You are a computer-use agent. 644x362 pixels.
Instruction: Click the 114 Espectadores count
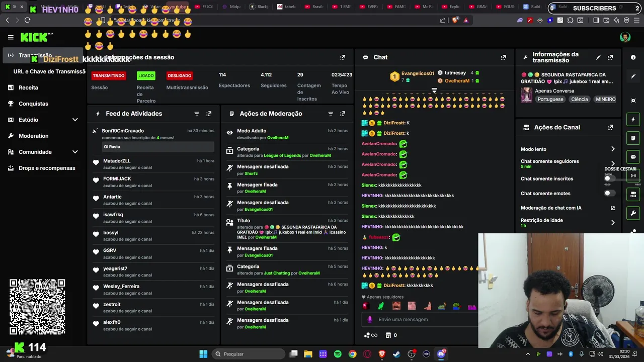tap(222, 75)
